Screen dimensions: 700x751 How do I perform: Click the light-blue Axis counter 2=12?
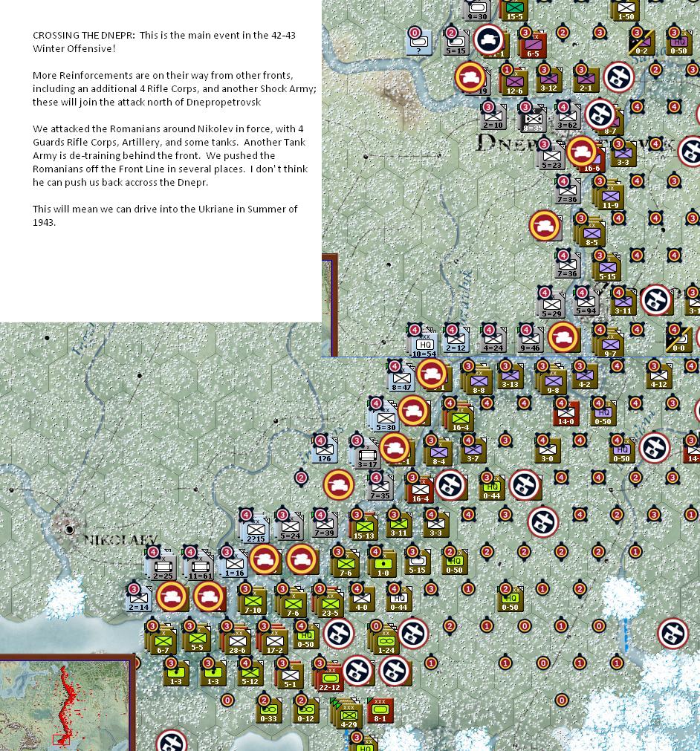tap(456, 340)
